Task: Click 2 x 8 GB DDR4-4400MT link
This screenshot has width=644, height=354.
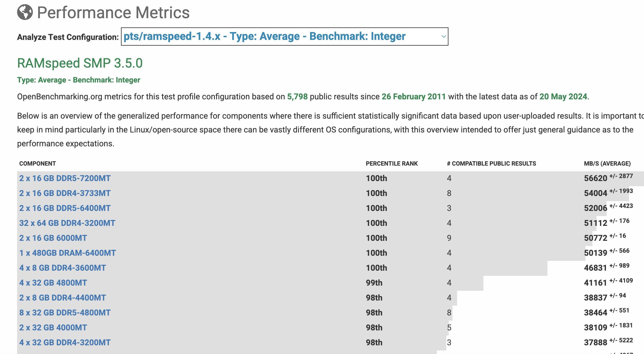Action: point(62,298)
